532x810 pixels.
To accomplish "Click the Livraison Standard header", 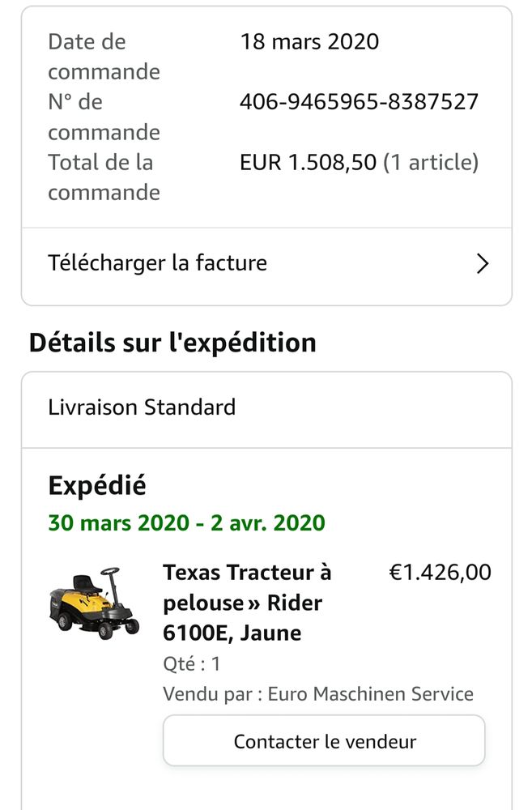I will pos(142,407).
